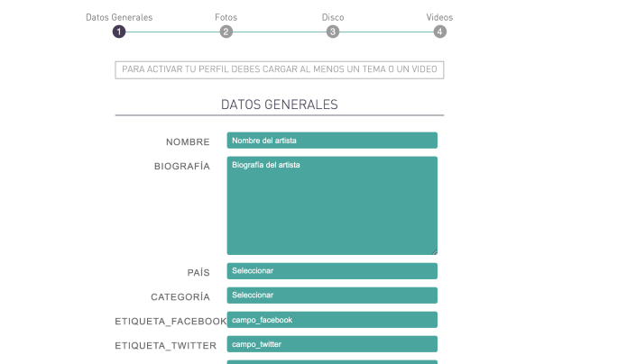Jump to step 4 circle
Image resolution: width=627 pixels, height=364 pixels.
pyautogui.click(x=439, y=32)
